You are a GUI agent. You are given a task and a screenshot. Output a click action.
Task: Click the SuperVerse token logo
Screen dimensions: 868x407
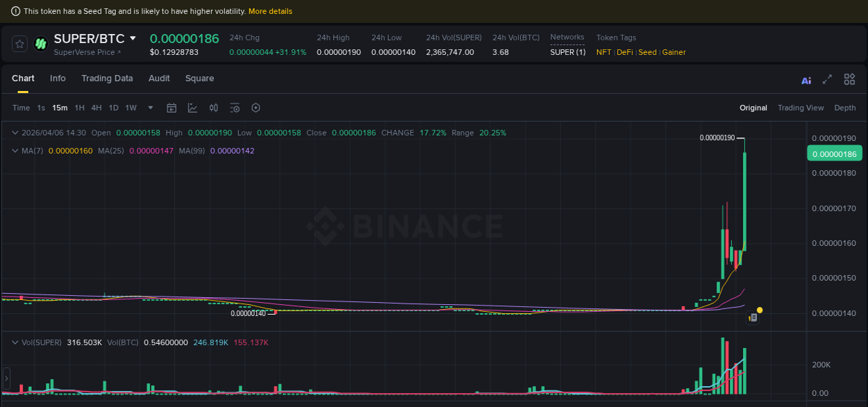40,43
